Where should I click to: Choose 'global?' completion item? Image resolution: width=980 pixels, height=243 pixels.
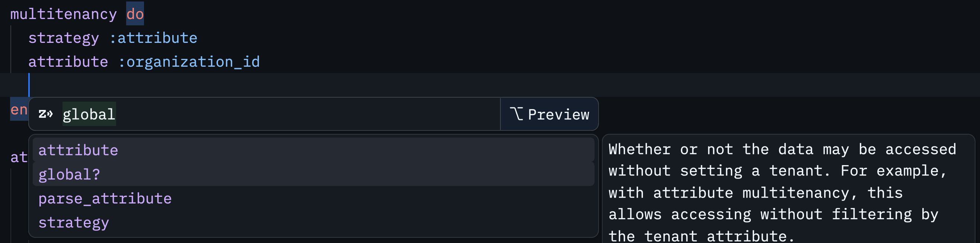click(69, 174)
